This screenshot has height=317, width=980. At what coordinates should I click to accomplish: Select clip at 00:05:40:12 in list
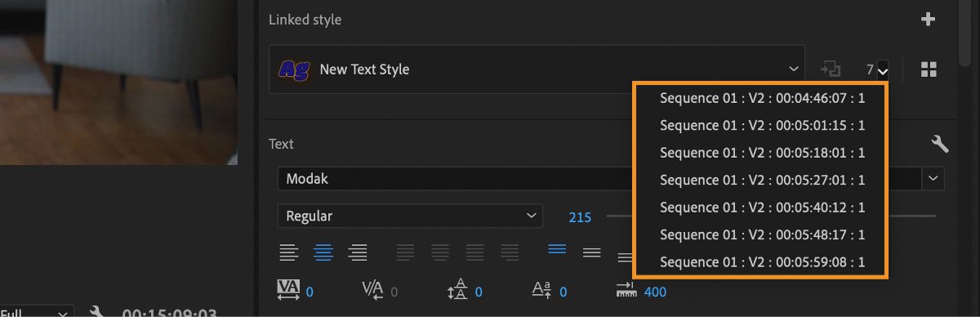coord(761,208)
